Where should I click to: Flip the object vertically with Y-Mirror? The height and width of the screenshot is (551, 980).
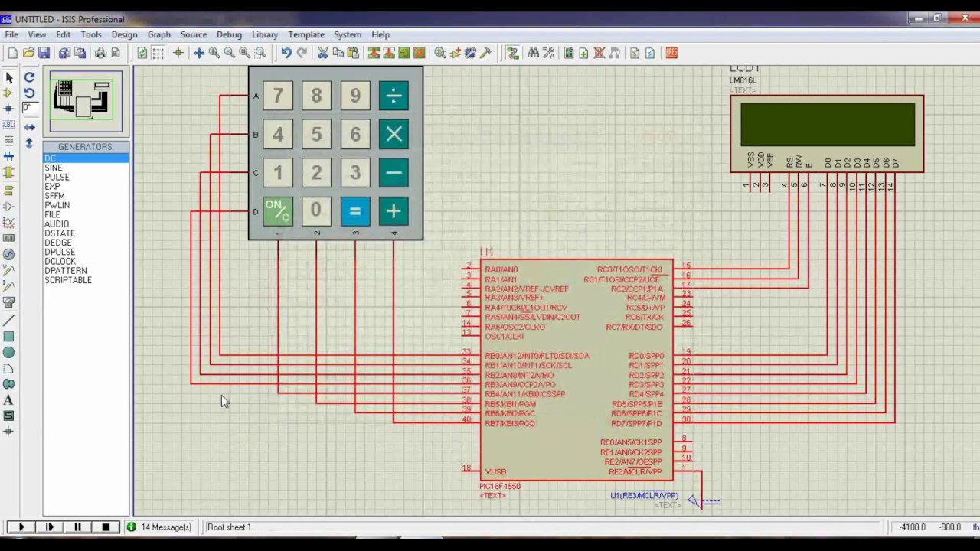(29, 143)
